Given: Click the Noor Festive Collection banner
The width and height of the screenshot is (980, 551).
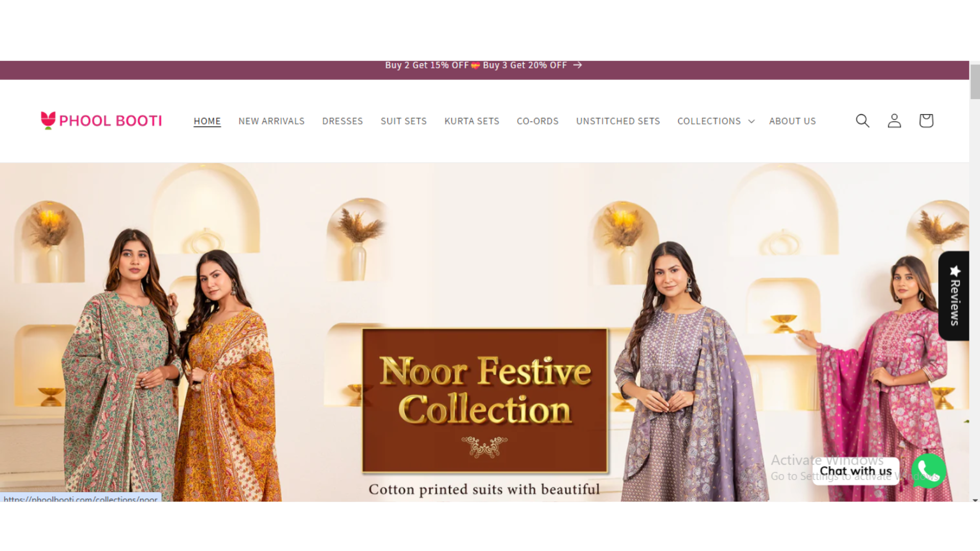Looking at the screenshot, I should click(485, 400).
